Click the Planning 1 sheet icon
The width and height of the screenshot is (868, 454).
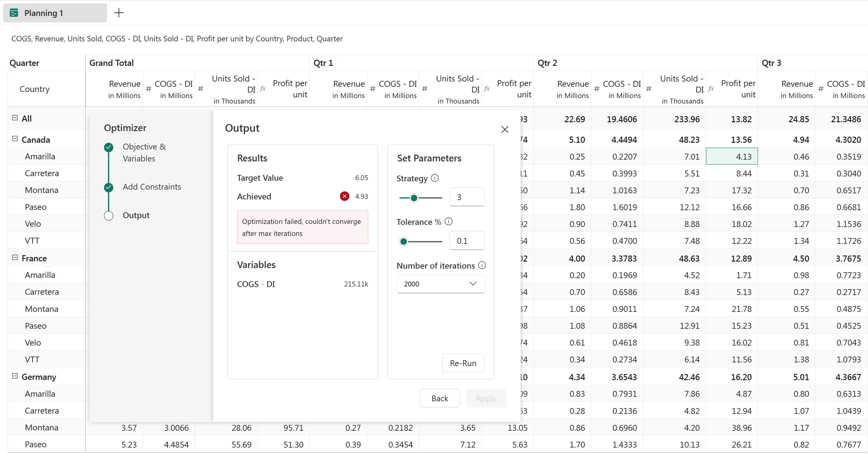point(14,13)
